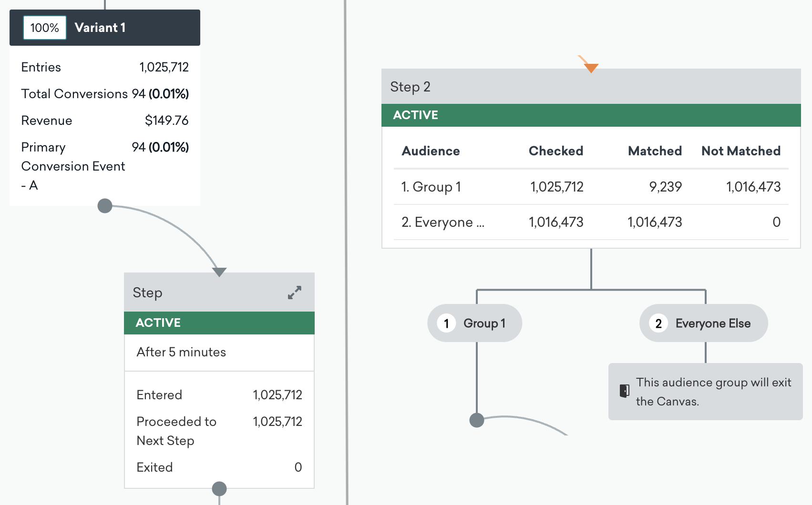The width and height of the screenshot is (812, 505).
Task: Click the orange arrow above Step 2
Action: (x=590, y=66)
